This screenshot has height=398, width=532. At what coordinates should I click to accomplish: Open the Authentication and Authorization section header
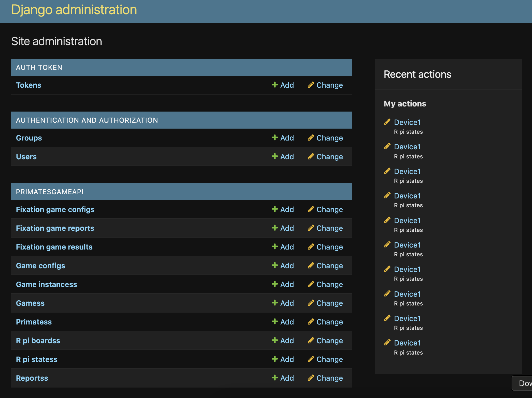click(x=87, y=120)
